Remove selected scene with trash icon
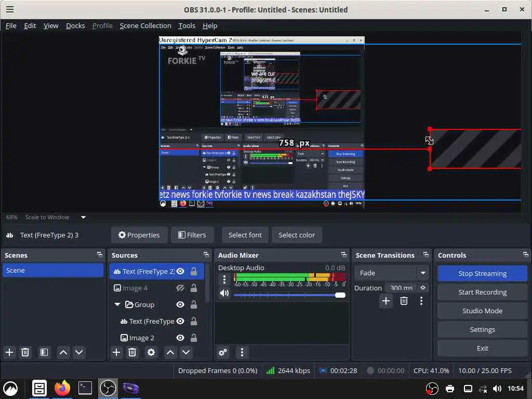The height and width of the screenshot is (399, 532). point(25,352)
